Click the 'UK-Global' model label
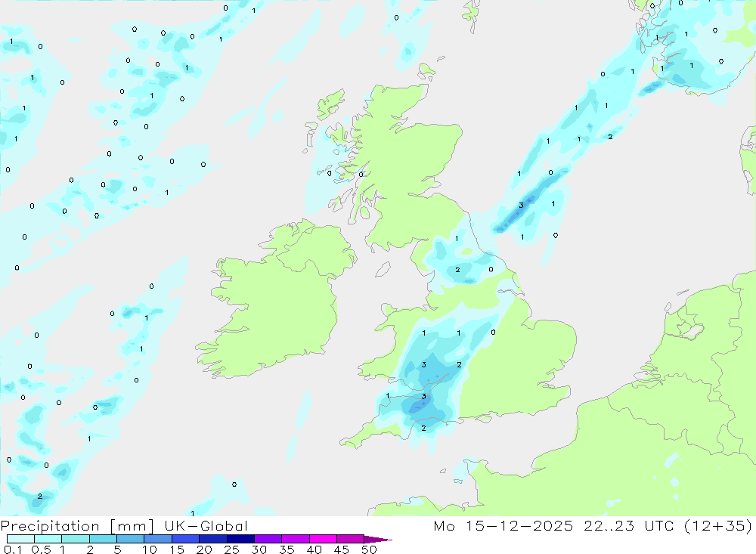This screenshot has height=554, width=756. click(x=206, y=525)
